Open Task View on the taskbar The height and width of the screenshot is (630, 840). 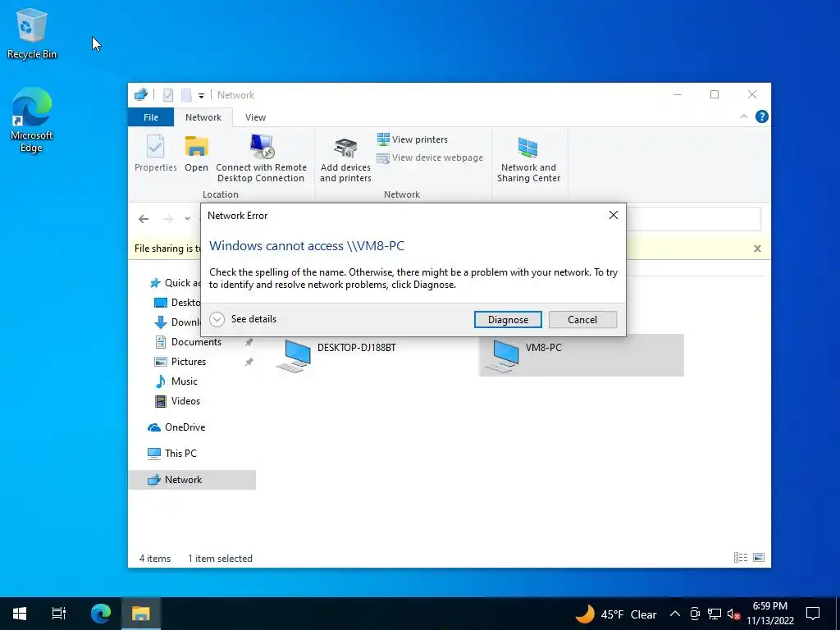(58, 614)
